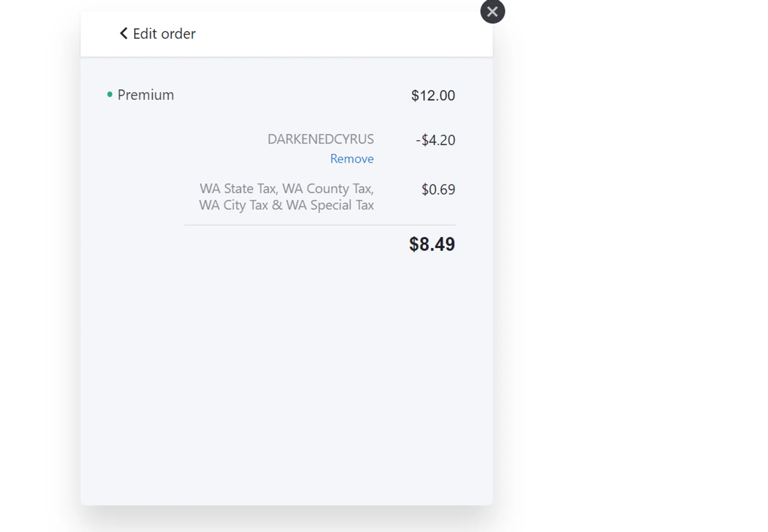Click the -$4.20 discount amount
Screen dimensions: 768x532
[x=435, y=140]
